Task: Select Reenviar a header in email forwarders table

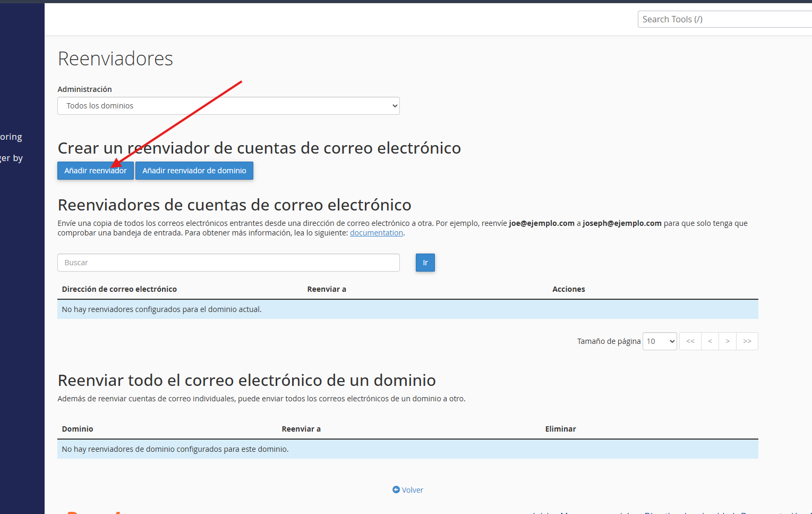Action: 327,289
